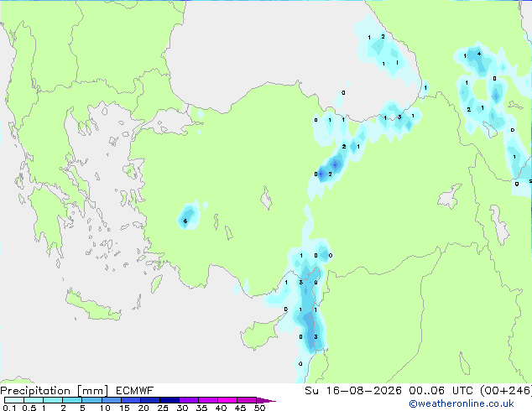
Task: Click the legend swatch between 0.5 and 1
Action: point(34,400)
